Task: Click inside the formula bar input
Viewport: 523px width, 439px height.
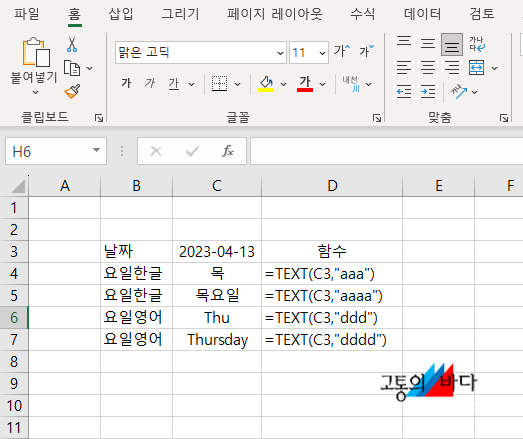Action: [387, 151]
